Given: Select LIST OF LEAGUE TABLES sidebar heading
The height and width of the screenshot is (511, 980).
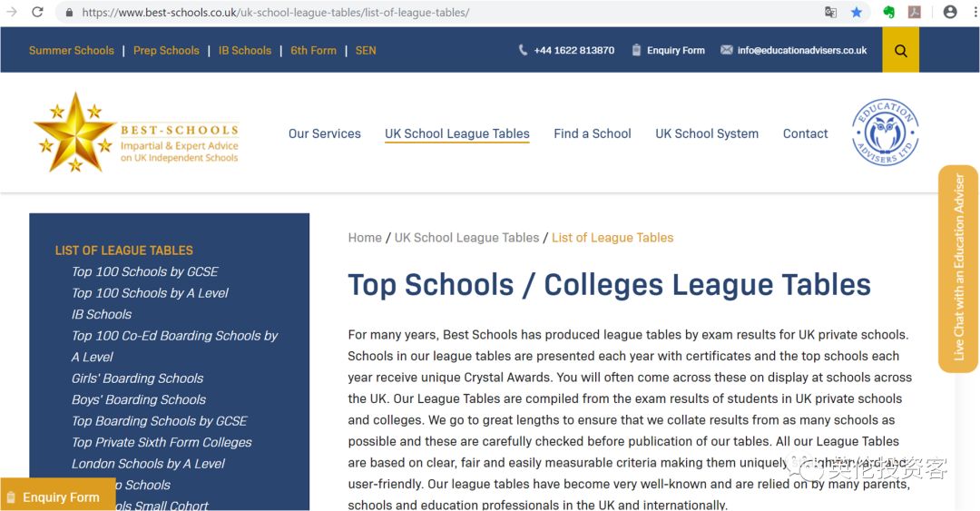Looking at the screenshot, I should point(123,251).
